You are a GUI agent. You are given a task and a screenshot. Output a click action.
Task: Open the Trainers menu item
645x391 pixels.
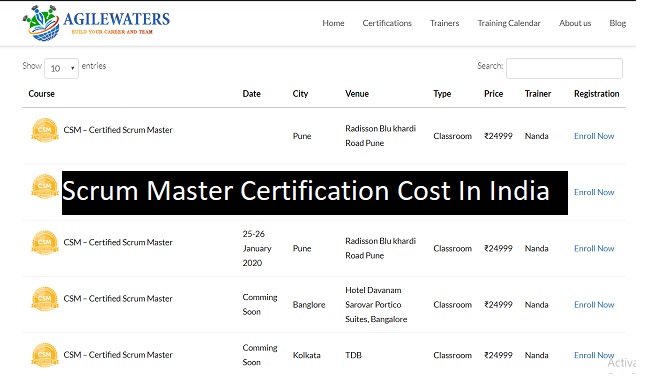tap(444, 23)
